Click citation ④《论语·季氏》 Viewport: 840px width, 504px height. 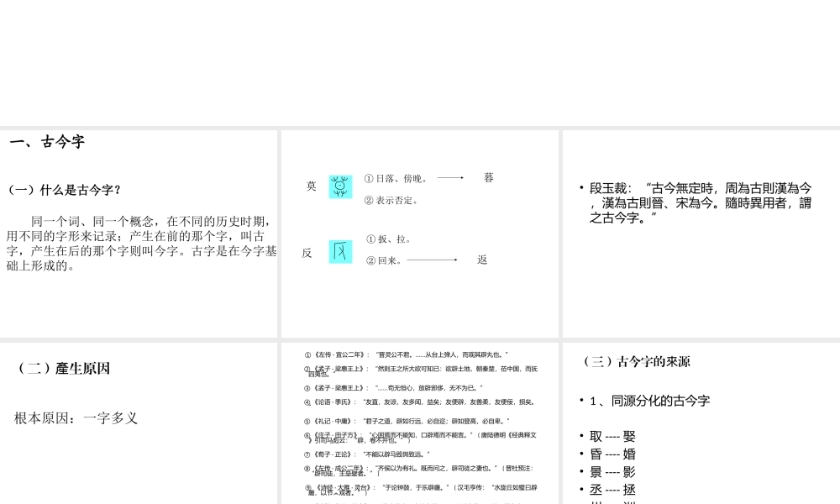coord(420,402)
